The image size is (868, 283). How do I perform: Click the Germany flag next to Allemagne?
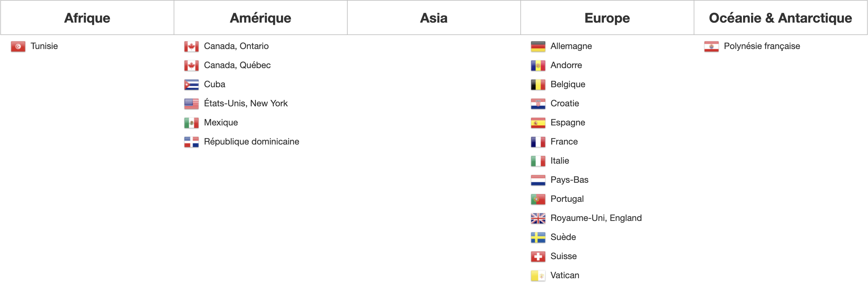click(538, 46)
